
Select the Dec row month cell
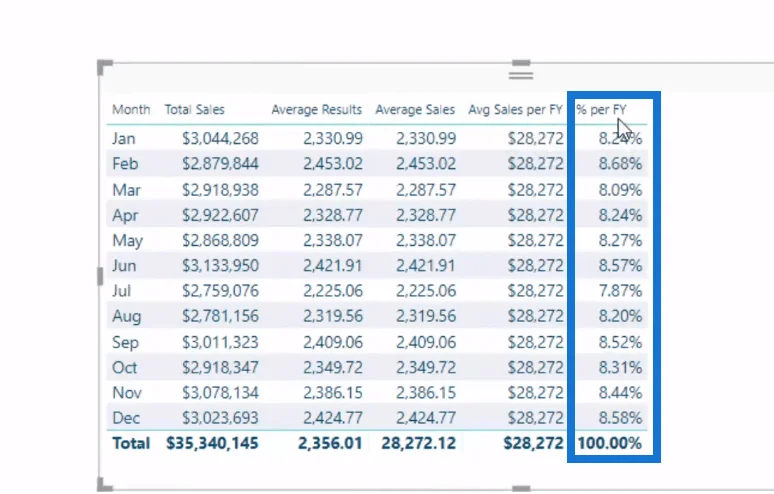(x=126, y=418)
